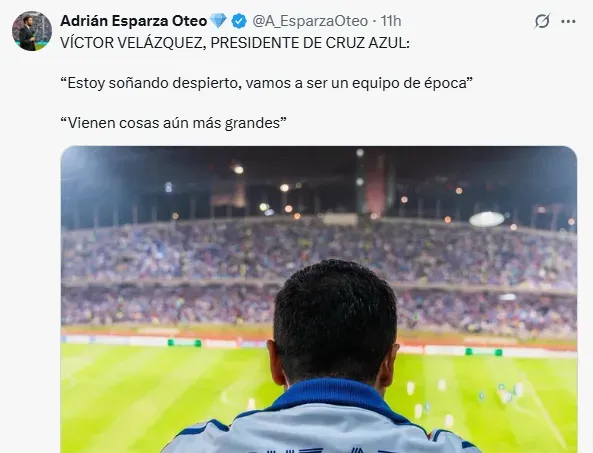Open the post via the 11h timestamp
This screenshot has width=593, height=453.
[x=391, y=21]
